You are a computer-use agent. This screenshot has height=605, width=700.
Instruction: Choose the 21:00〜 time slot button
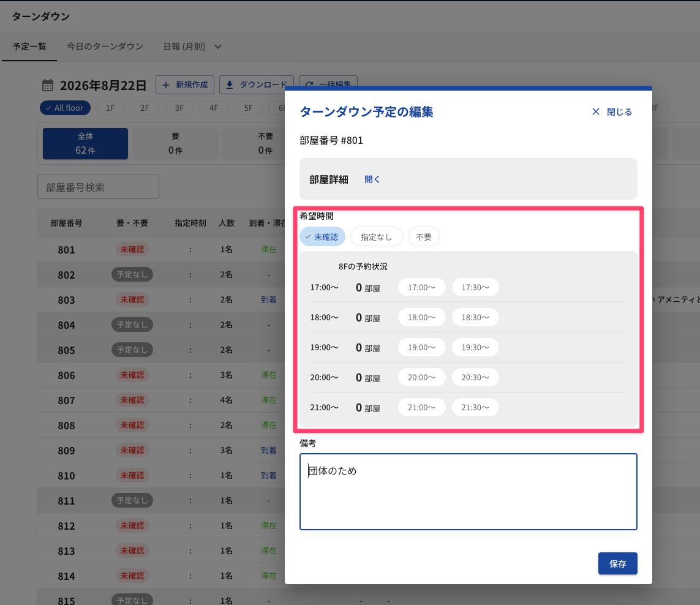coord(422,407)
